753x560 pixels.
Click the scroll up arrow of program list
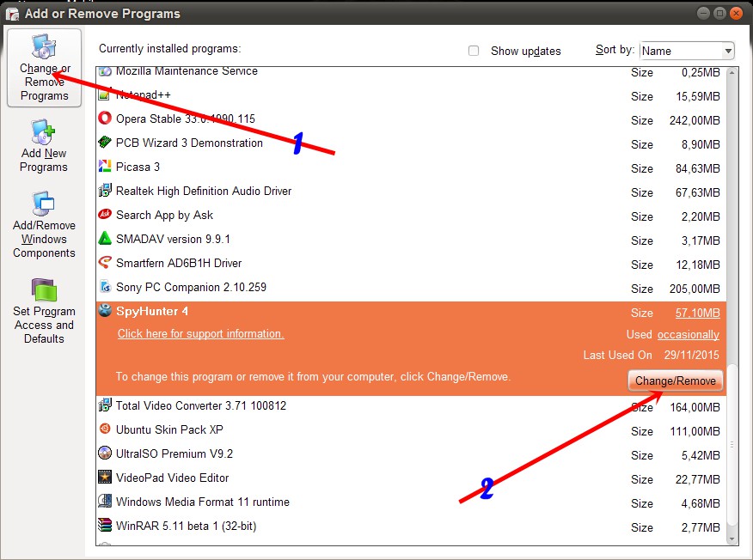coord(732,72)
